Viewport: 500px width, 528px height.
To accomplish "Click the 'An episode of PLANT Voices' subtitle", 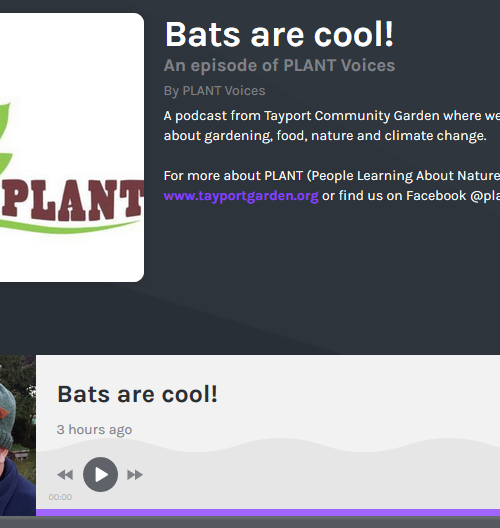I will [279, 65].
